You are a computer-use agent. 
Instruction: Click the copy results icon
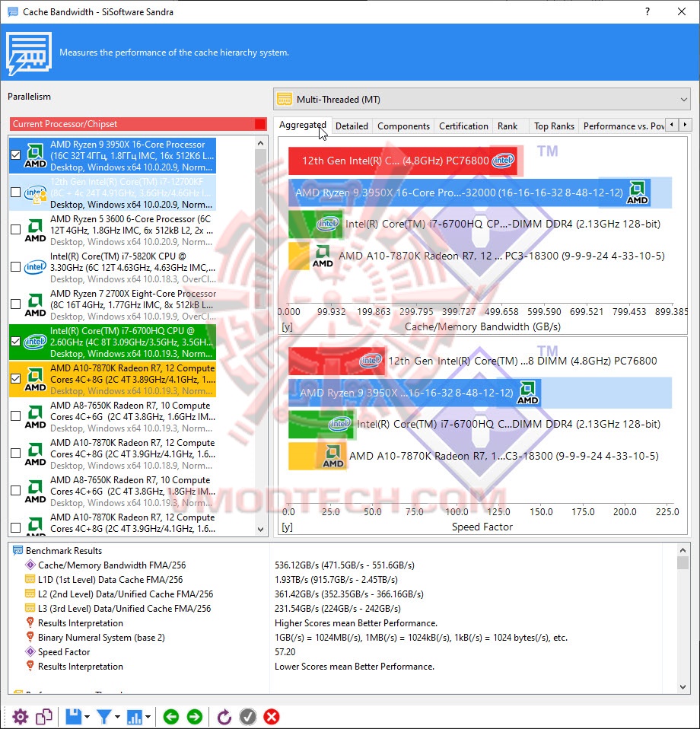[44, 717]
